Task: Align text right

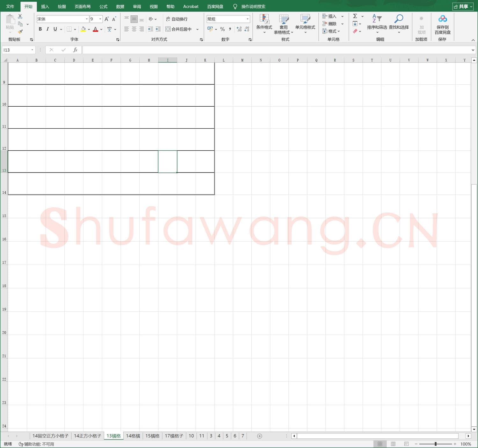Action: pos(142,29)
